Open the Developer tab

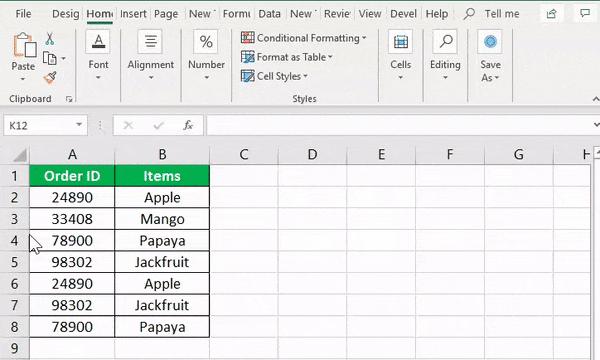click(x=403, y=14)
